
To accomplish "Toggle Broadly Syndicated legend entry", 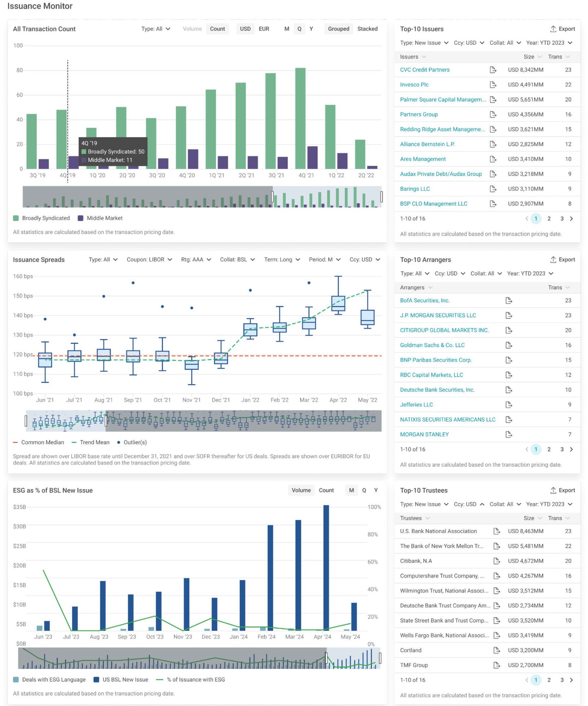I will (42, 218).
